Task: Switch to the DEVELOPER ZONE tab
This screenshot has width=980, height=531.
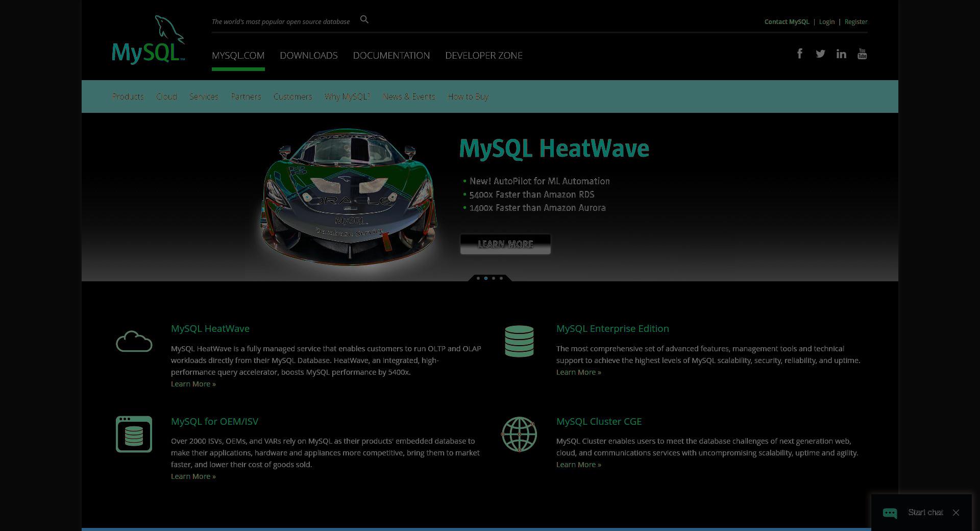Action: pyautogui.click(x=484, y=55)
